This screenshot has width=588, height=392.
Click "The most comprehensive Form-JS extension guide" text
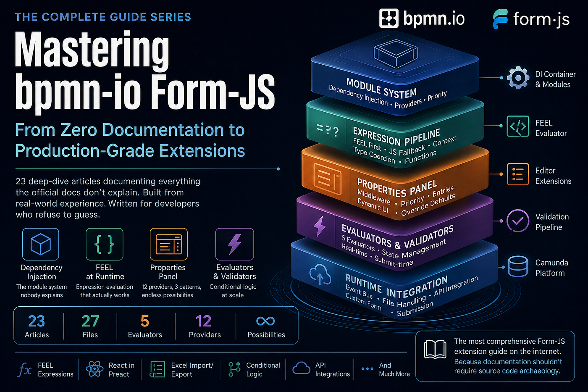(509, 346)
